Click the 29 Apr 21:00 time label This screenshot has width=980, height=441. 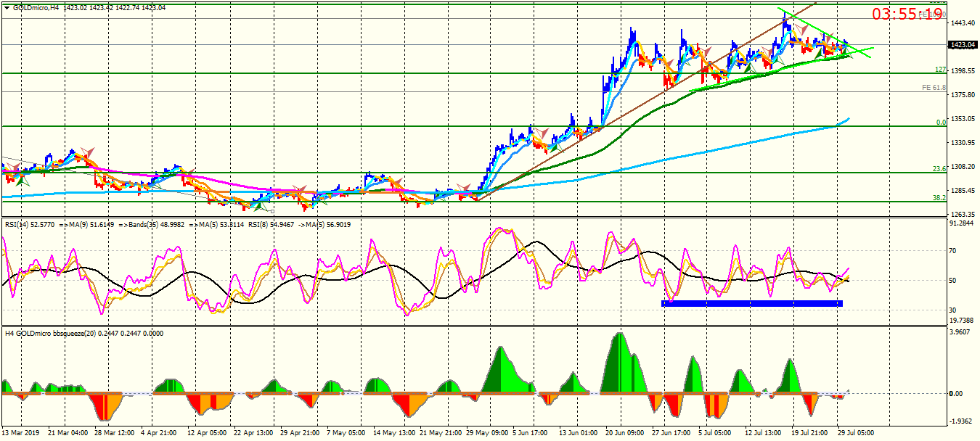coord(301,433)
